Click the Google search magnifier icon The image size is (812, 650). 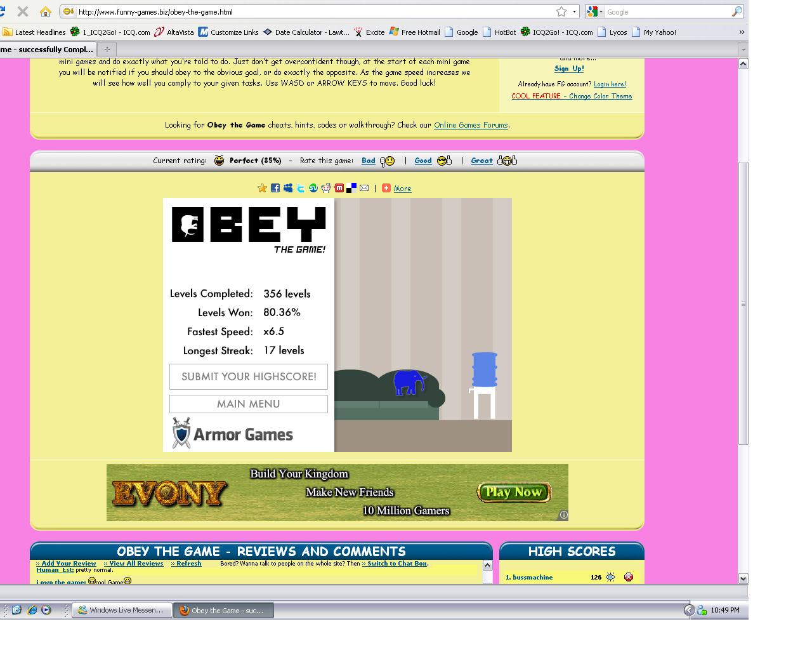point(737,11)
